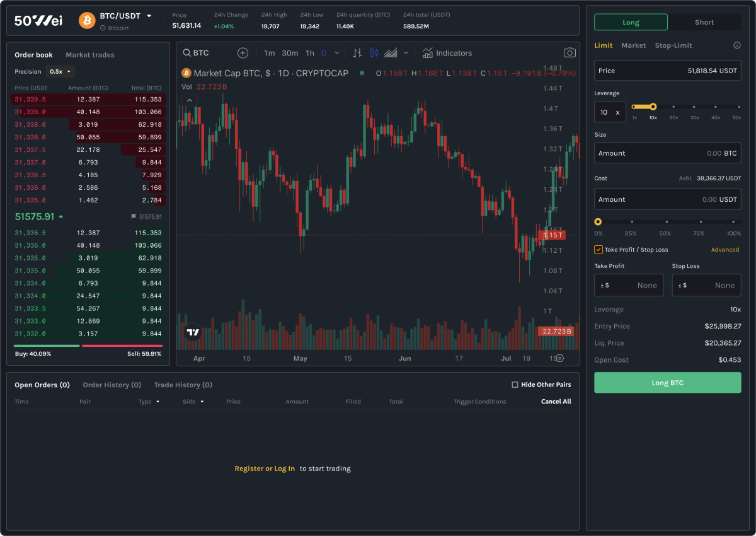Switch order side to Short
Screen dimensions: 756x536
coord(704,22)
